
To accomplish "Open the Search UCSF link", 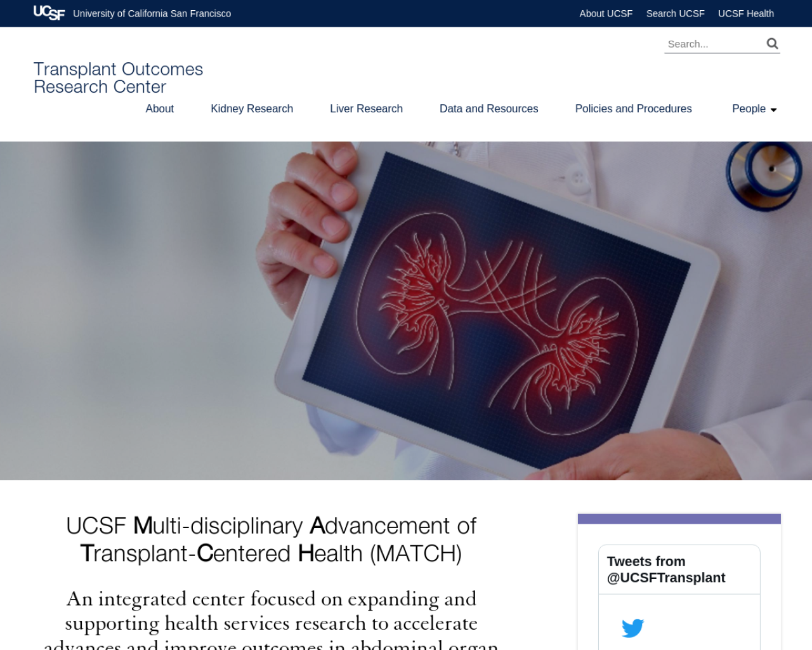I will 675,13.
